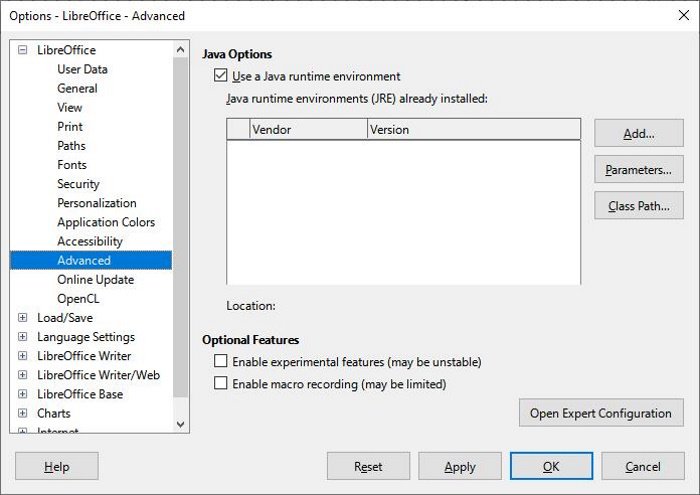700x495 pixels.
Task: Open Expert Configuration
Action: [601, 413]
